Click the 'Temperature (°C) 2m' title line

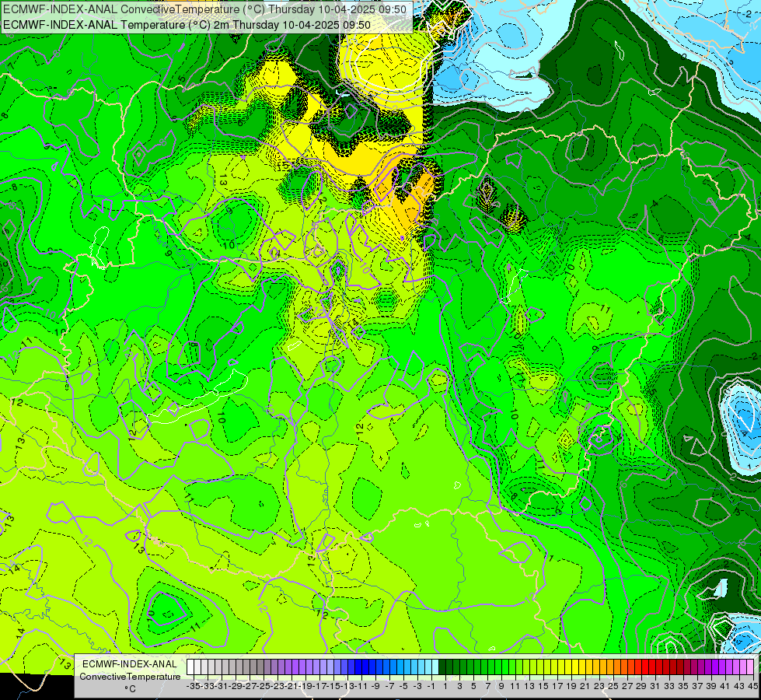(x=187, y=25)
